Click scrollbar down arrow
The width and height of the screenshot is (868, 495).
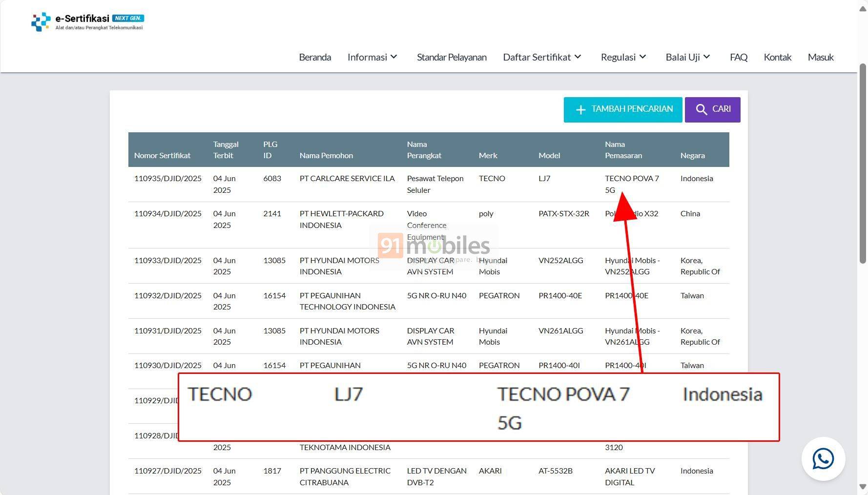pyautogui.click(x=863, y=487)
